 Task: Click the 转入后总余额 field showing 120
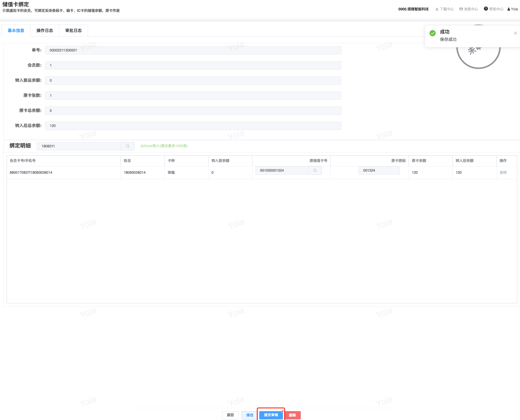click(x=193, y=126)
